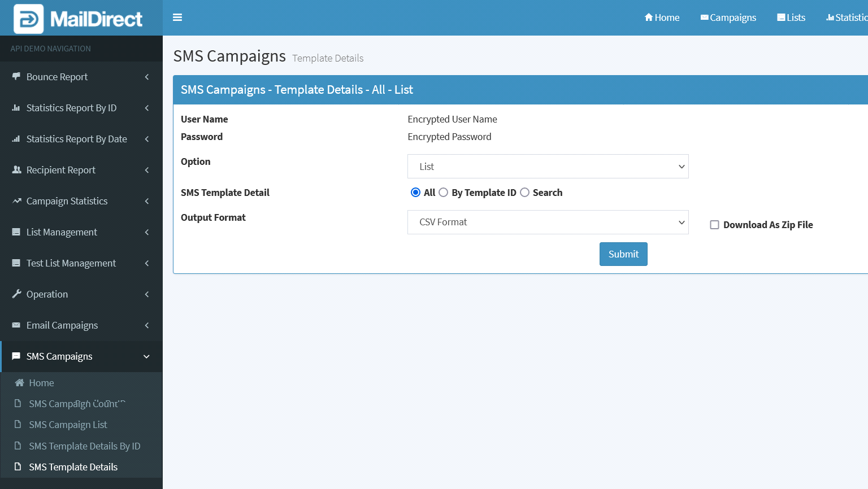The height and width of the screenshot is (489, 868).
Task: Open the SMS Campaign List link
Action: (68, 425)
